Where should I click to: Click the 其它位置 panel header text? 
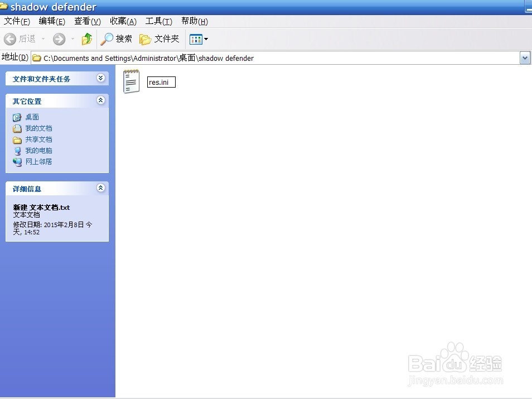point(27,102)
